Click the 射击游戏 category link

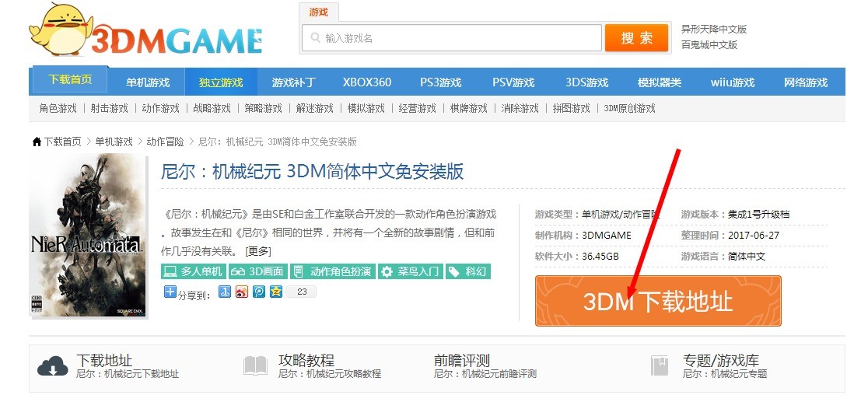point(110,108)
